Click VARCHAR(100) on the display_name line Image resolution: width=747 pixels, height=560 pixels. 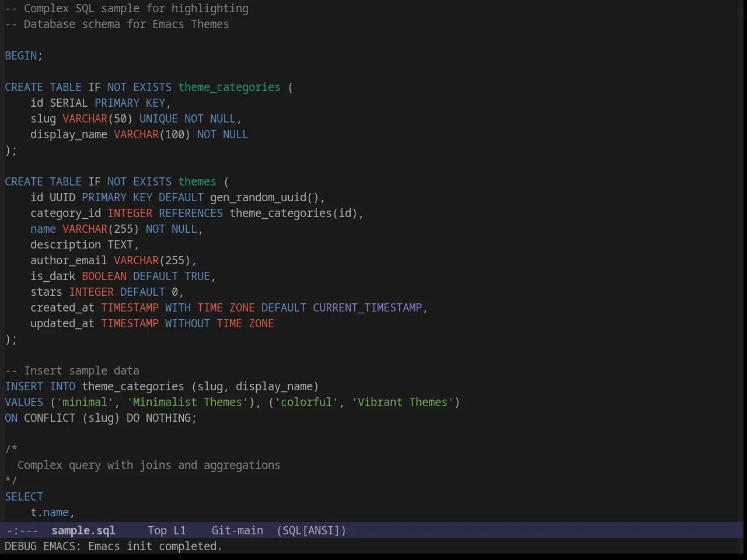pos(152,134)
